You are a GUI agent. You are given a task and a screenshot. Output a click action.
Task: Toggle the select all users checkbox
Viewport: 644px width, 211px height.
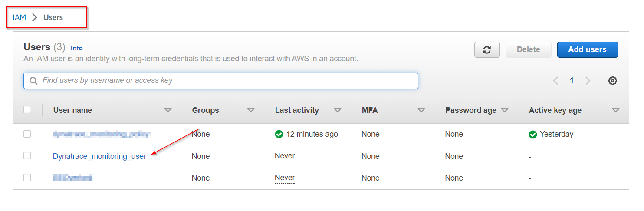[27, 110]
